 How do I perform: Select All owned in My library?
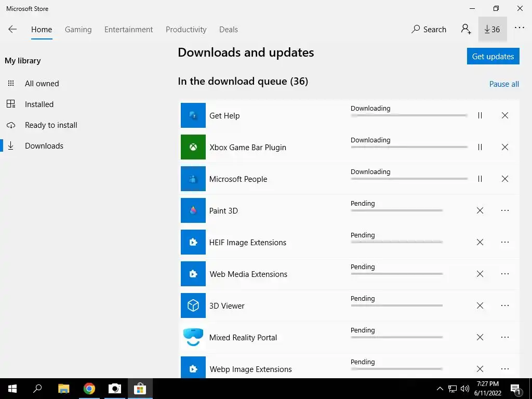[42, 84]
